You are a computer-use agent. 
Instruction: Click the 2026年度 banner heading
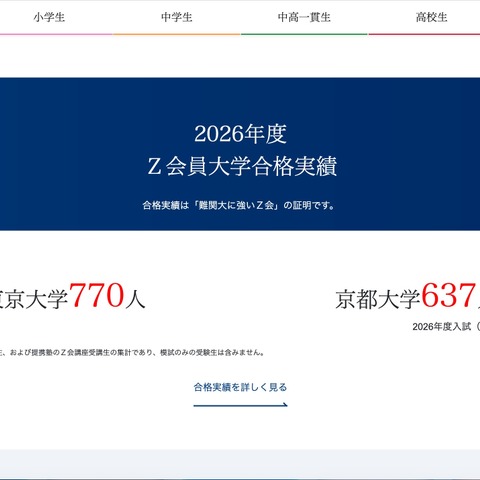coord(240,134)
